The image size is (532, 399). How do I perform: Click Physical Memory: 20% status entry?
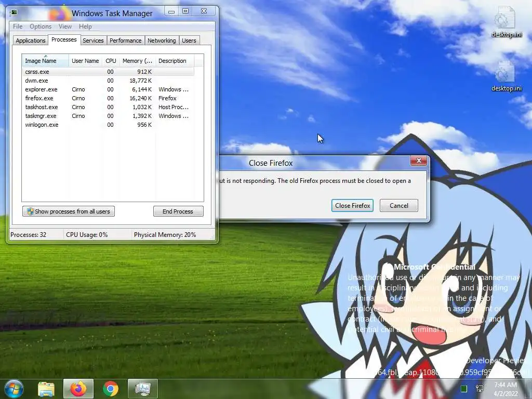[165, 235]
